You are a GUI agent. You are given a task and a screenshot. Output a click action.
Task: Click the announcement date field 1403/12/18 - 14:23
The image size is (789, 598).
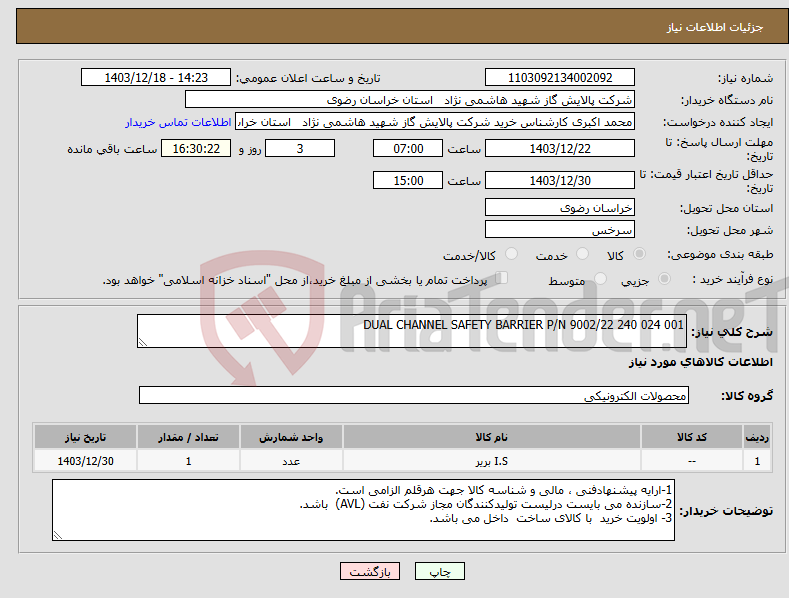156,78
